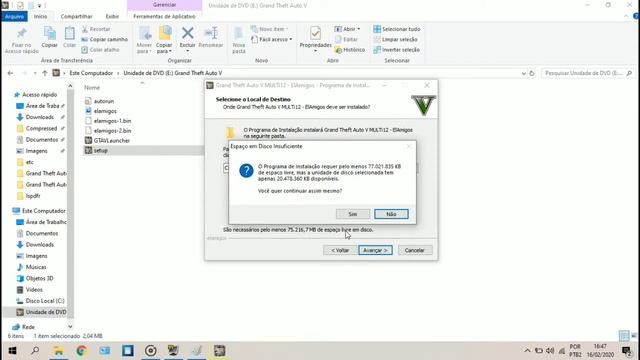Click the Colar ribbon icon
The width and height of the screenshot is (640, 360).
click(x=69, y=37)
